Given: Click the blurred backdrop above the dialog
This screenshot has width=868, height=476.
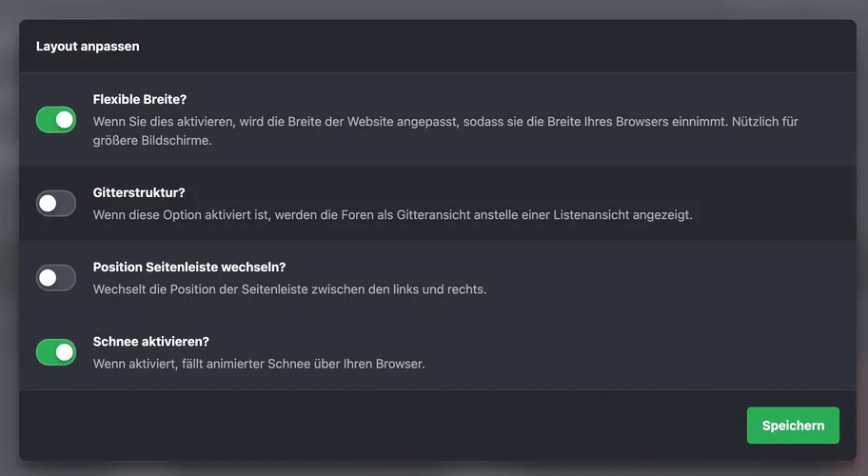Looking at the screenshot, I should click(434, 9).
